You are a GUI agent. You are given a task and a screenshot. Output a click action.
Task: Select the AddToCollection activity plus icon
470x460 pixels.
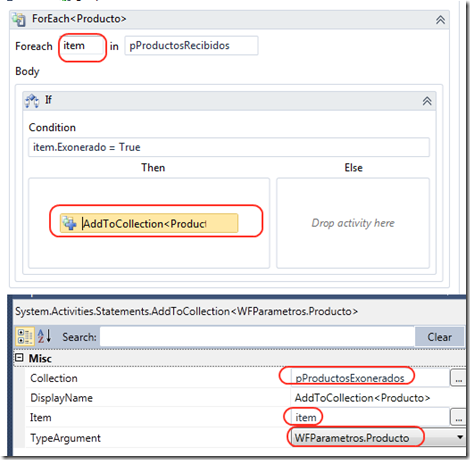click(69, 223)
